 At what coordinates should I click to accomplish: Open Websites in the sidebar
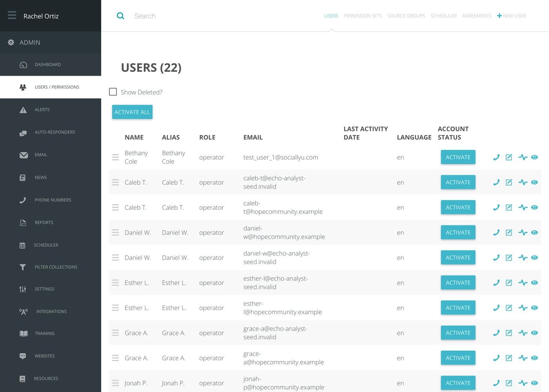point(51,356)
